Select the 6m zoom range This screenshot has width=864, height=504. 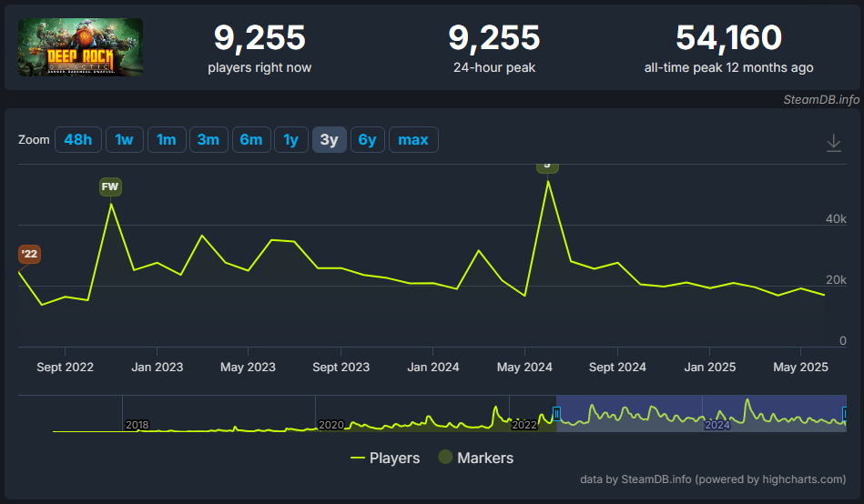(x=251, y=140)
